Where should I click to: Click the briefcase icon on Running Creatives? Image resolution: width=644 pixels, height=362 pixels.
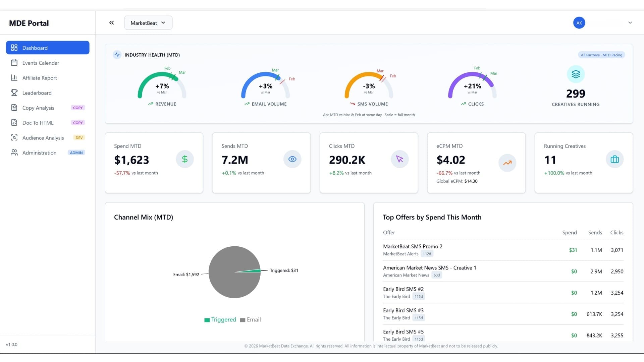coord(614,159)
